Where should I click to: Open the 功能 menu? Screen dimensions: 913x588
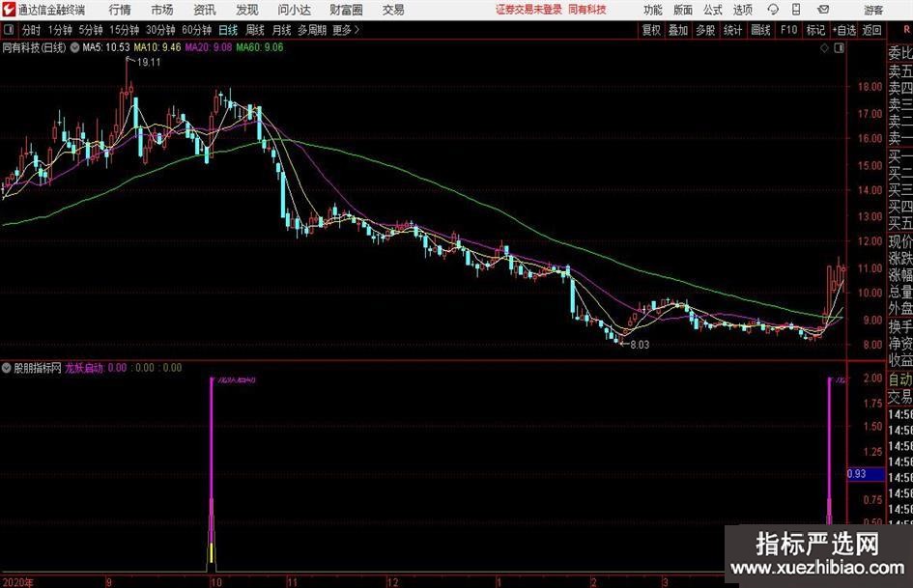pyautogui.click(x=653, y=10)
